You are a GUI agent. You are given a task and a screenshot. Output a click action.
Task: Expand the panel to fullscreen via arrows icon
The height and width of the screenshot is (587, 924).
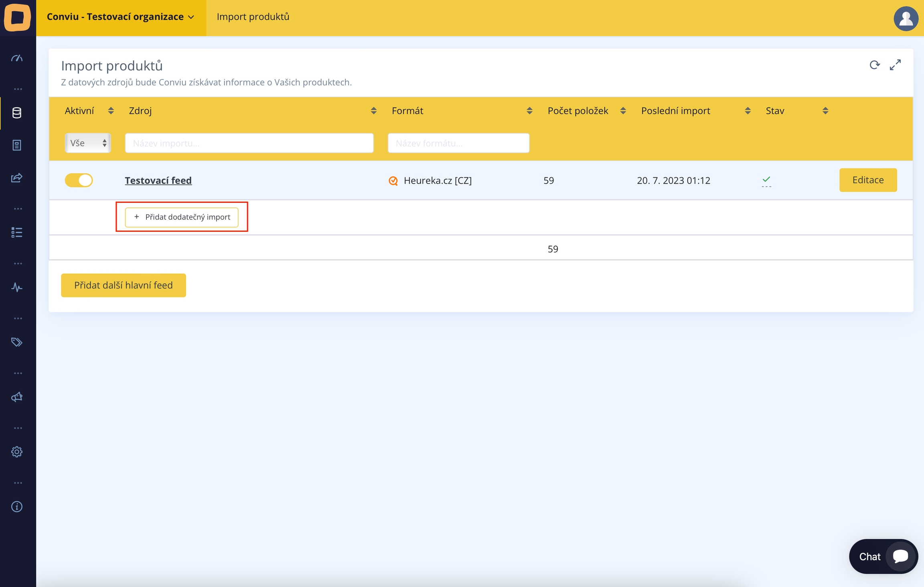[895, 65]
